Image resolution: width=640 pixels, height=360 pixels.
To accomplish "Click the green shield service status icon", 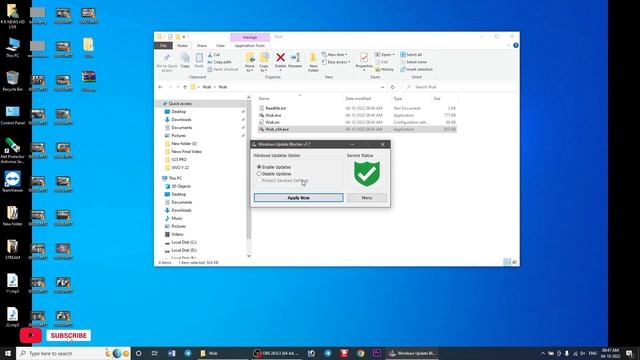I will pyautogui.click(x=367, y=173).
